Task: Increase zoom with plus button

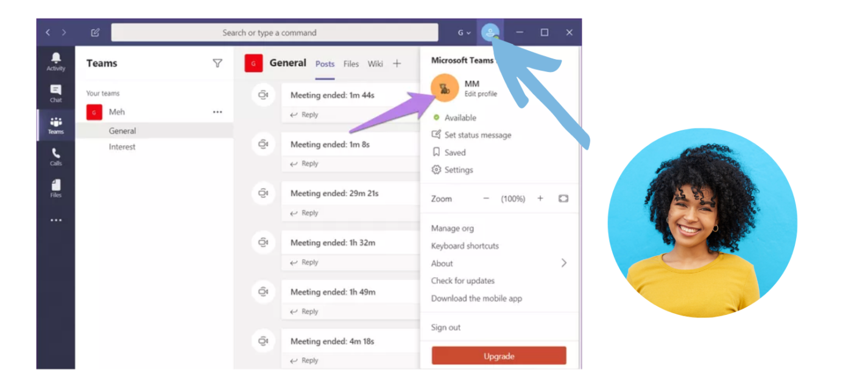Action: (x=540, y=199)
